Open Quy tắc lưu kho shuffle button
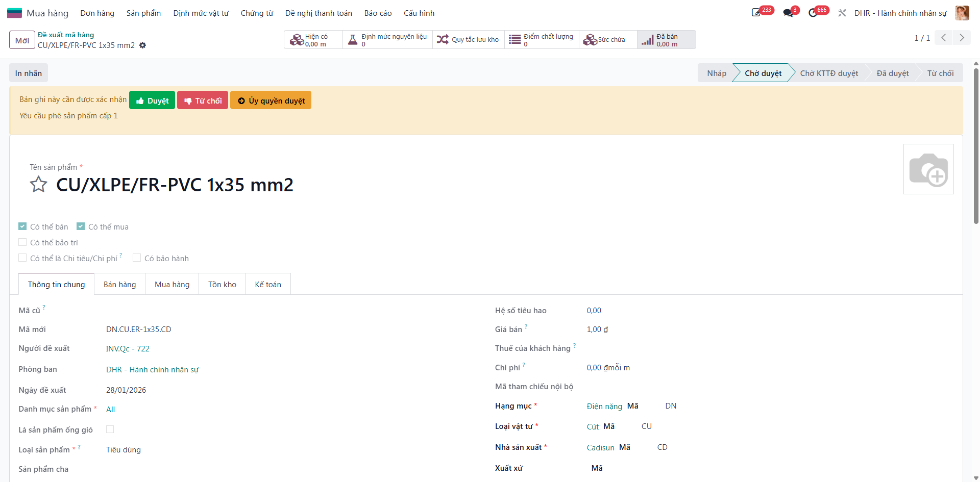The image size is (980, 482). click(469, 40)
